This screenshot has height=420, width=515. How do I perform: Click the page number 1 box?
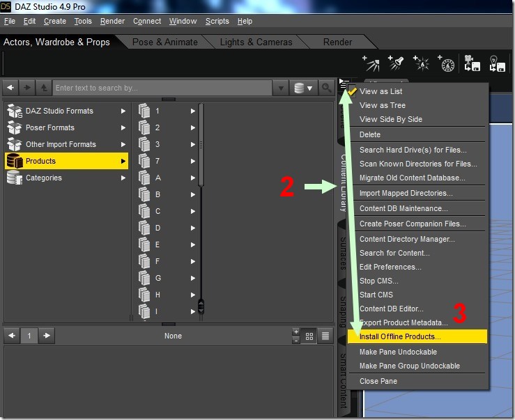[x=29, y=336]
